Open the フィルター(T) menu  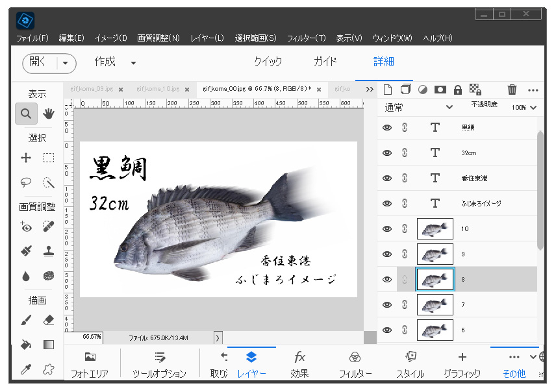[306, 38]
